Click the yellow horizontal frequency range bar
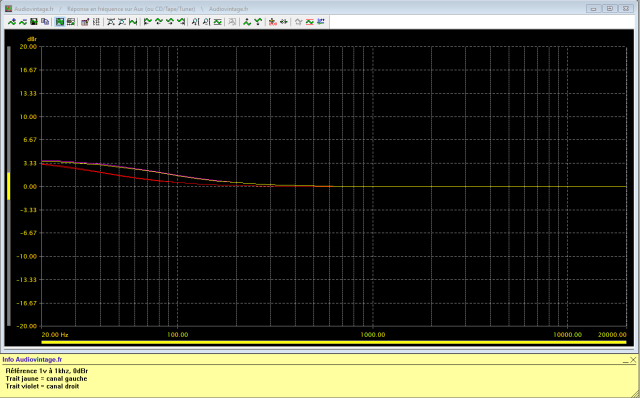This screenshot has width=640, height=398. tap(334, 342)
